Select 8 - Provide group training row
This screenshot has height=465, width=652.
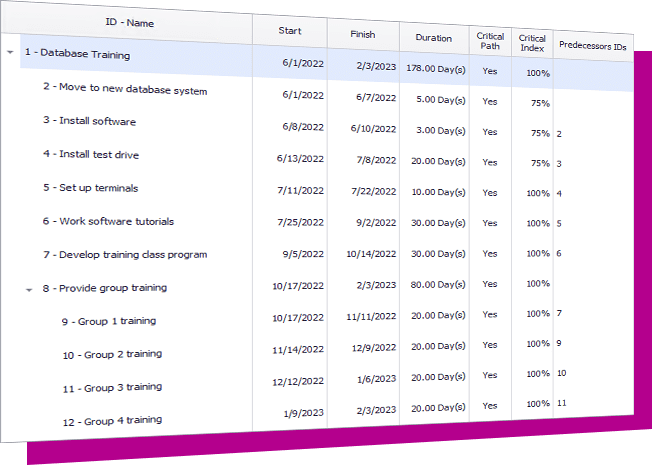[x=105, y=288]
